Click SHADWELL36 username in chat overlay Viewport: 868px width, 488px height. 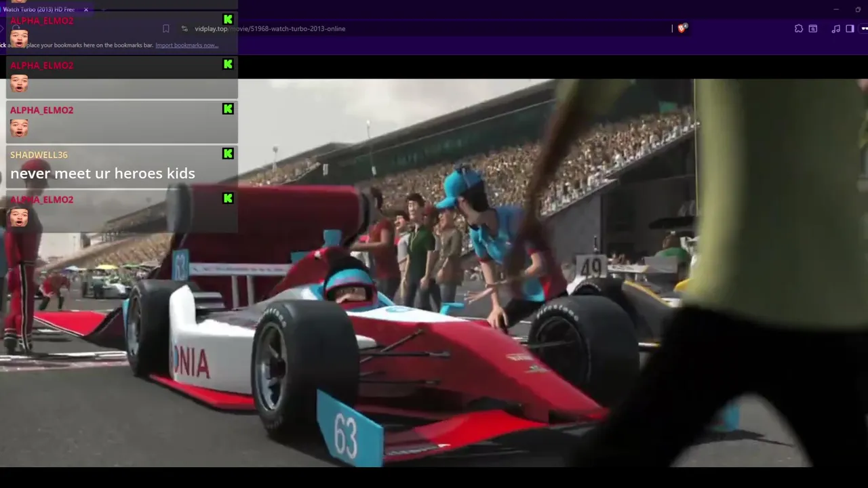(x=39, y=155)
